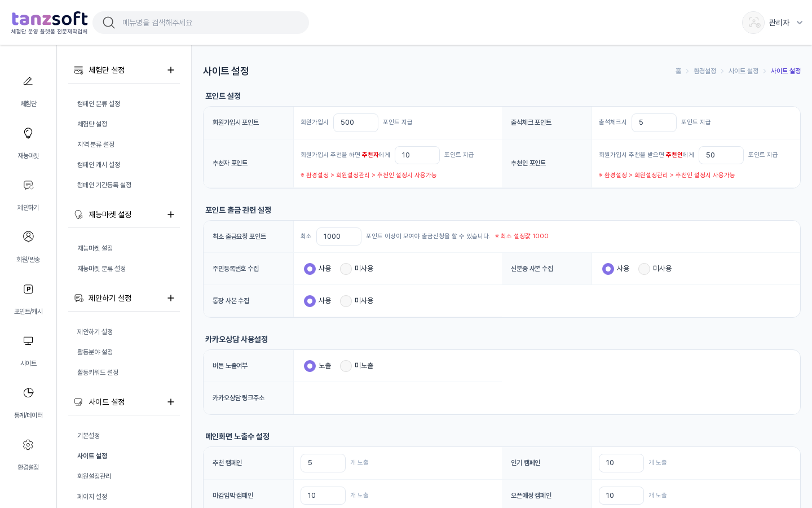Go to 환경설정 in the breadcrumb
Viewport: 812px width, 508px height.
click(x=705, y=71)
